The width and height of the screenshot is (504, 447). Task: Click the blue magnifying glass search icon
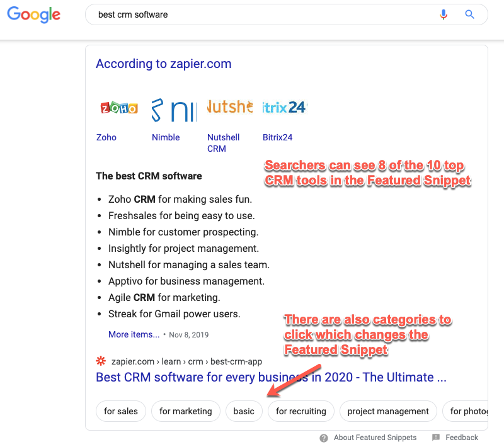pos(469,14)
